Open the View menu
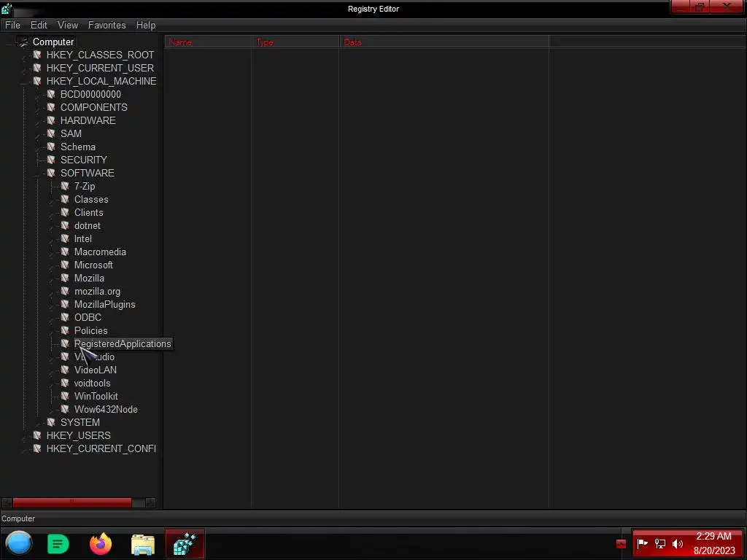 tap(68, 25)
